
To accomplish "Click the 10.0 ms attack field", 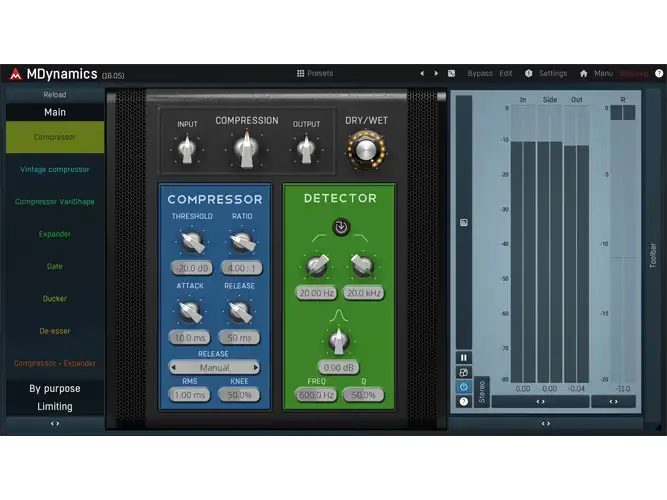I will (x=190, y=338).
